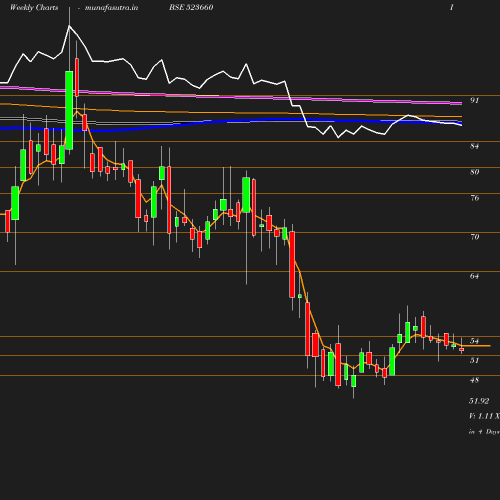
Task: Click the last small red candle at chart end
Action: [462, 350]
